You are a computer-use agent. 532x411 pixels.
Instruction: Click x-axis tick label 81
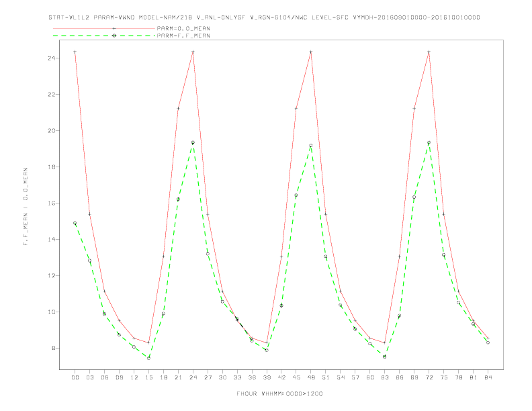point(474,377)
